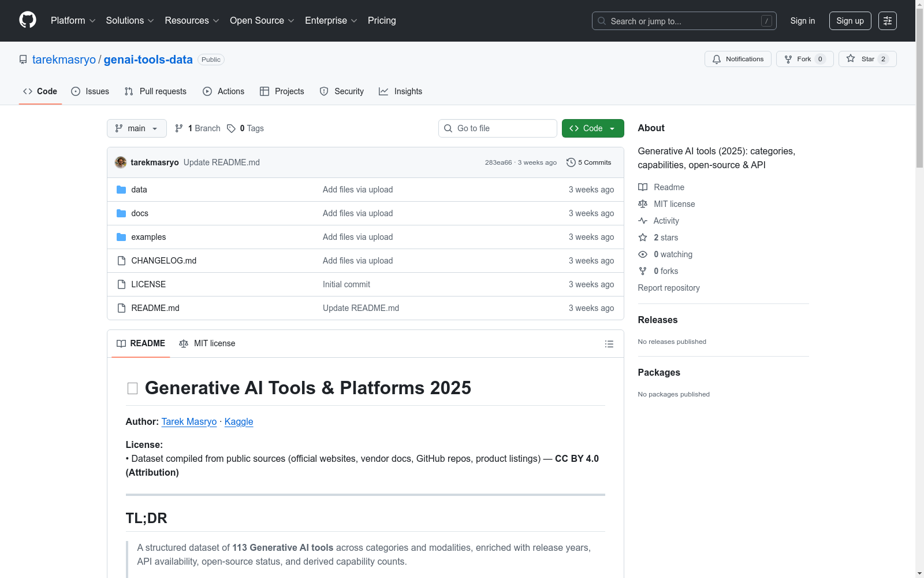Click the Search or jump to field
The height and width of the screenshot is (578, 924).
(684, 21)
